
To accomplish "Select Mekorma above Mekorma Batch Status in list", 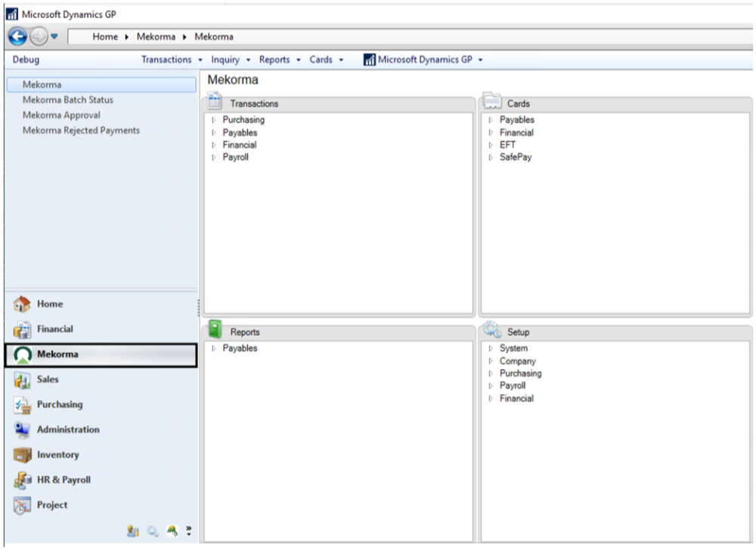I will pos(101,85).
